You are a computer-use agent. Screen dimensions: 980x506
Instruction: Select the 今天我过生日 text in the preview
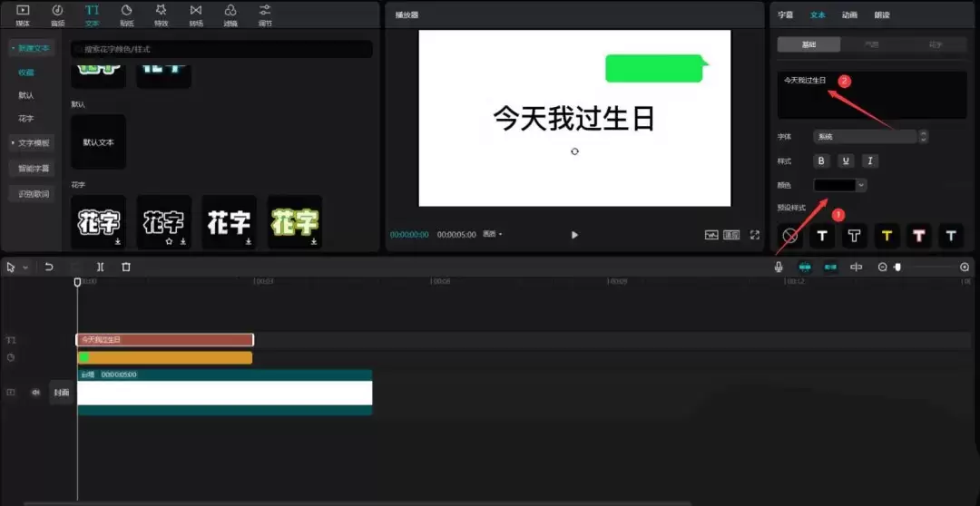pyautogui.click(x=573, y=118)
